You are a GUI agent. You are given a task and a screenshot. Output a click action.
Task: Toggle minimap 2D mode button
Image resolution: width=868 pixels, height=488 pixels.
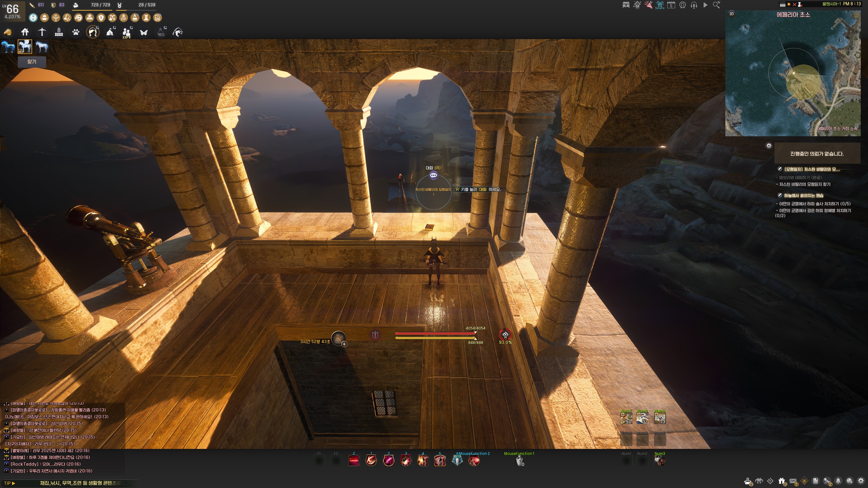(x=731, y=14)
